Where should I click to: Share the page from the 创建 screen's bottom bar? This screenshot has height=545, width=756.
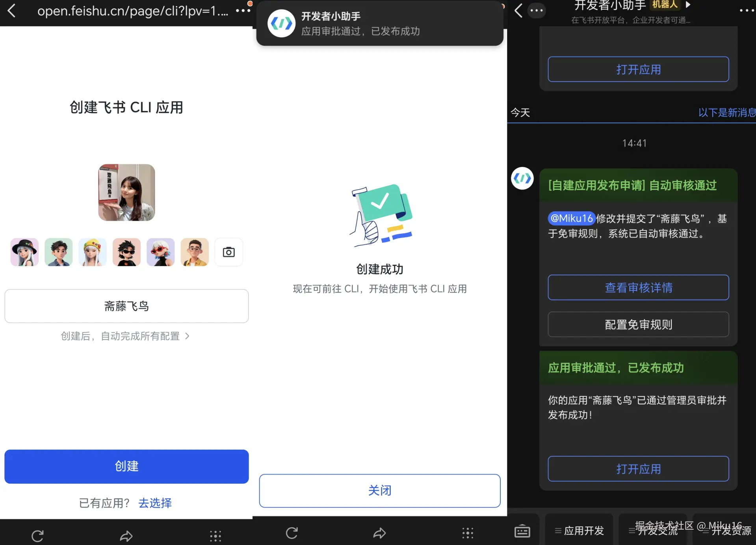(x=126, y=536)
